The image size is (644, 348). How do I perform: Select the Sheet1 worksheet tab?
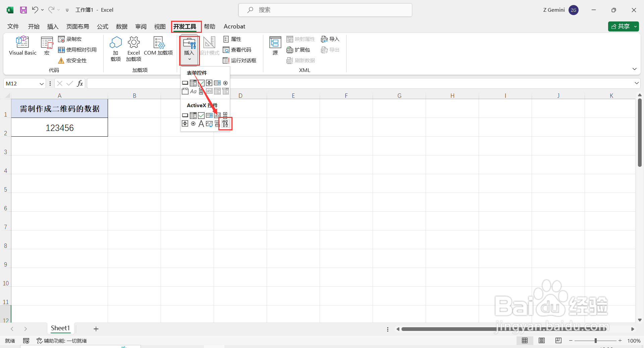tap(60, 328)
